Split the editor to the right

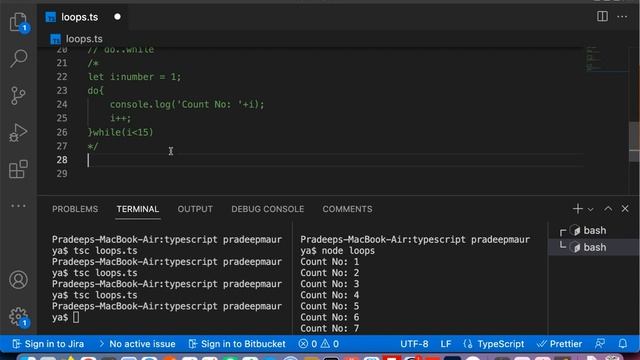pyautogui.click(x=602, y=17)
